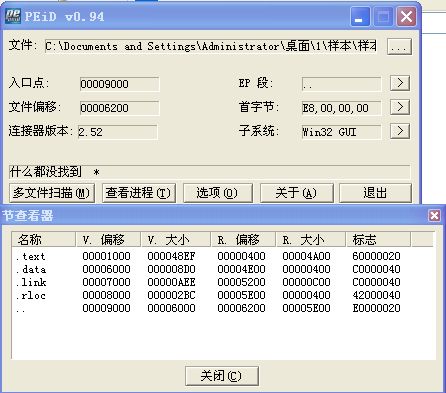The width and height of the screenshot is (446, 393).
Task: Click the detection result field 什么都没找到 *
Action: [209, 172]
